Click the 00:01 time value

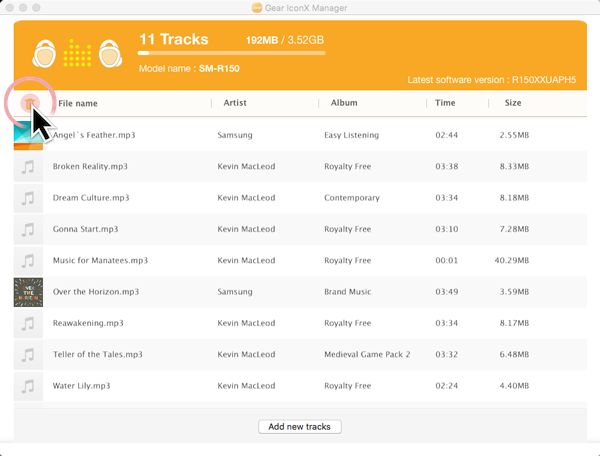pyautogui.click(x=447, y=261)
